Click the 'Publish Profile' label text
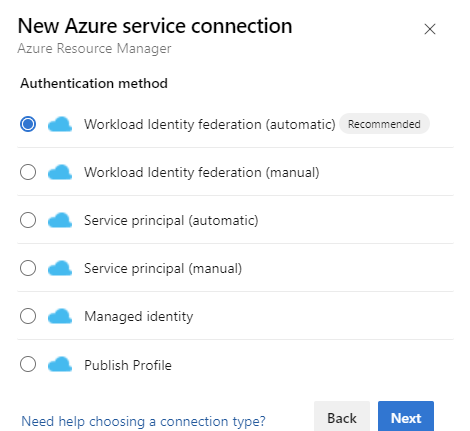Screen dimensions: 470x431 [x=128, y=365]
